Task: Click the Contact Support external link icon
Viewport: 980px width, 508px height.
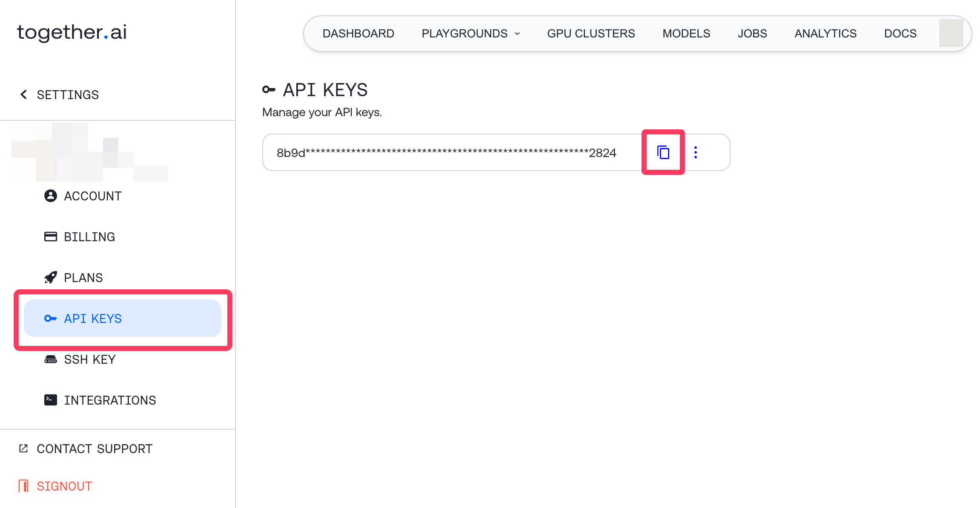Action: [23, 448]
